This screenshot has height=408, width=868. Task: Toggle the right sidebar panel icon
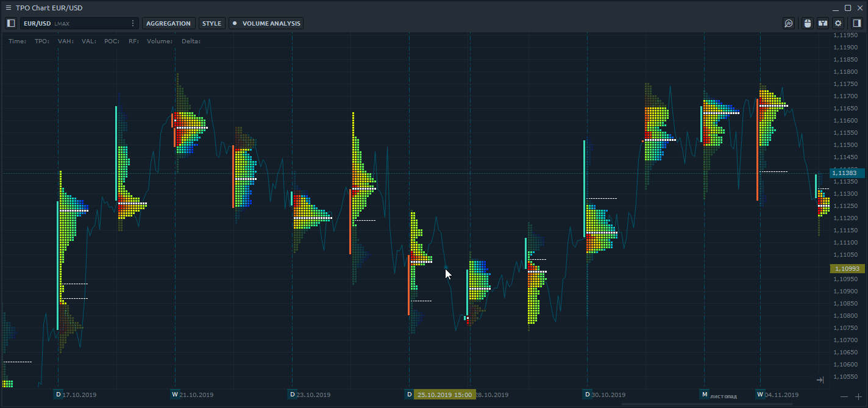coord(856,23)
